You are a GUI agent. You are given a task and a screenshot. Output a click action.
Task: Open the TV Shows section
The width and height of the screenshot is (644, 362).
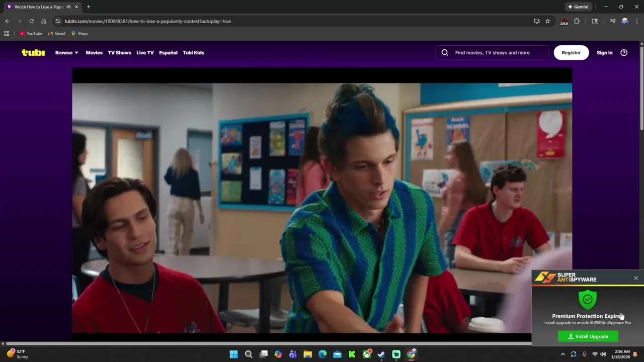click(119, 52)
